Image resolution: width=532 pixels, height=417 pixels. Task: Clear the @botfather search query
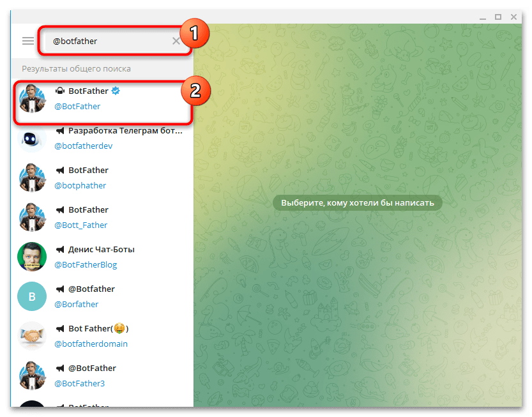[x=176, y=41]
